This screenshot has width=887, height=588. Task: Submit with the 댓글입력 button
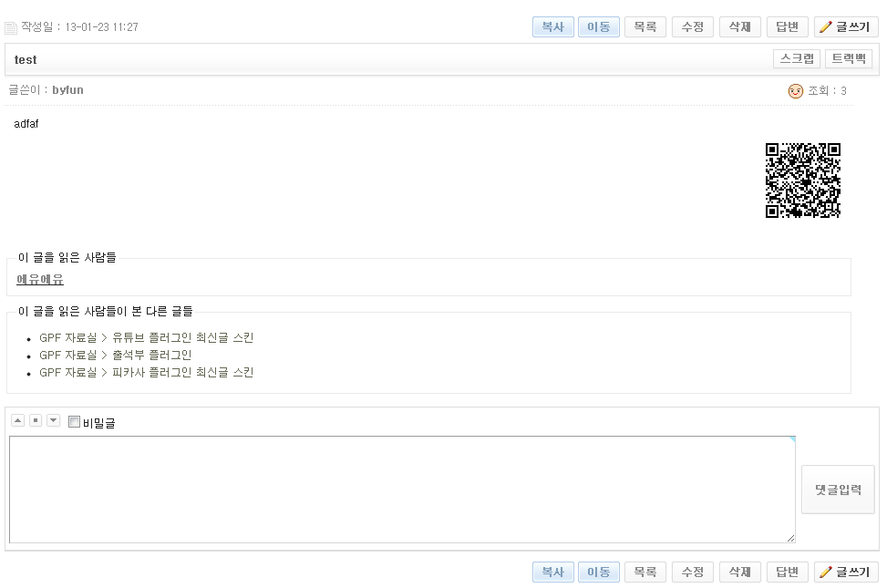(x=838, y=490)
